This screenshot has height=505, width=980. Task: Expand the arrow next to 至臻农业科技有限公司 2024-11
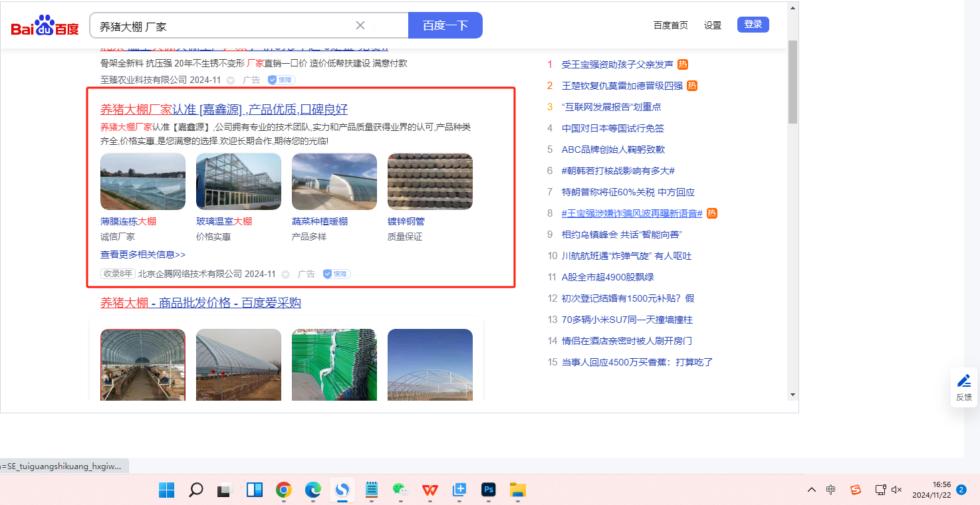point(231,80)
